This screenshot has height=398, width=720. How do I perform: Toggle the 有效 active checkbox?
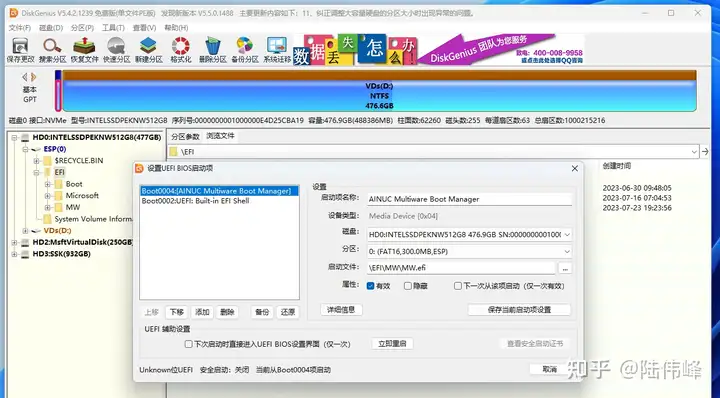click(371, 286)
